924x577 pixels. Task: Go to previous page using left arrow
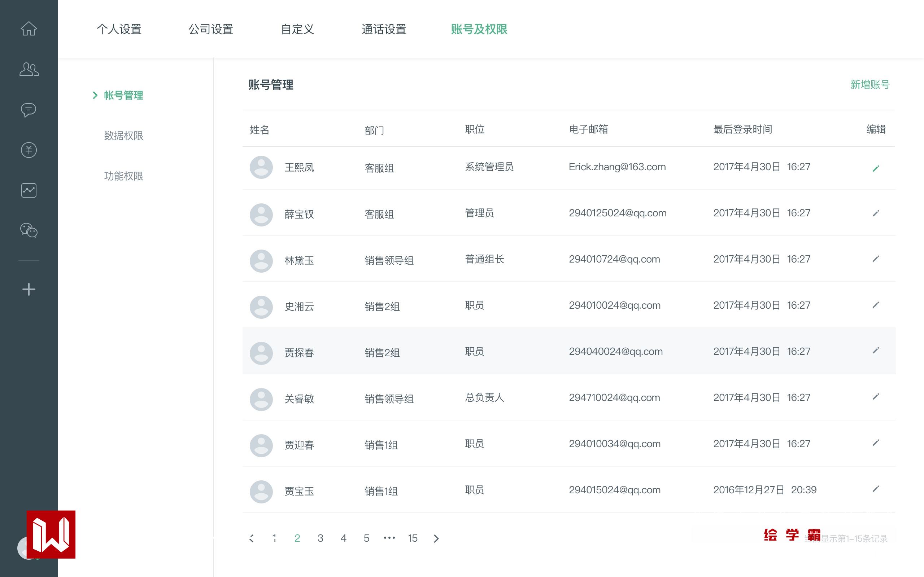251,538
